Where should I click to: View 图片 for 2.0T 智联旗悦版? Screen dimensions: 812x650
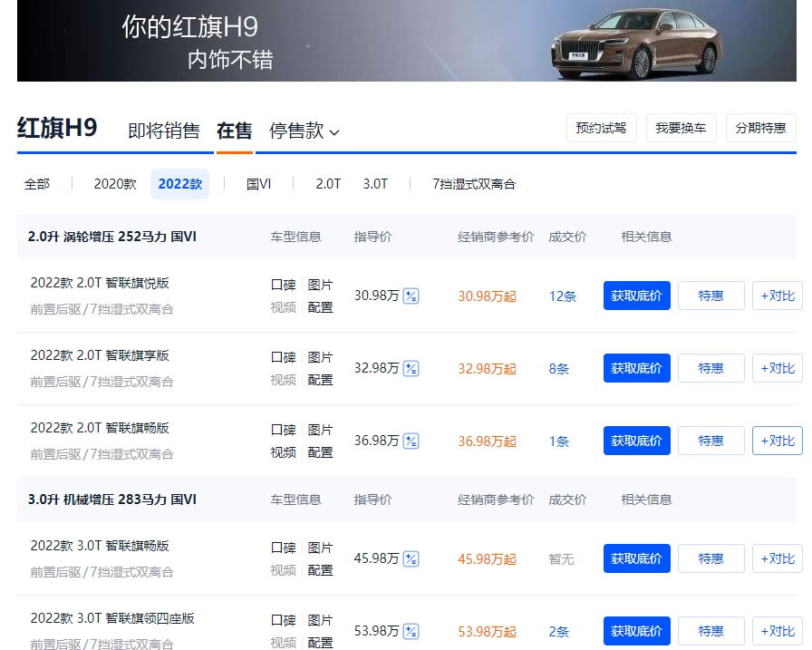click(320, 285)
